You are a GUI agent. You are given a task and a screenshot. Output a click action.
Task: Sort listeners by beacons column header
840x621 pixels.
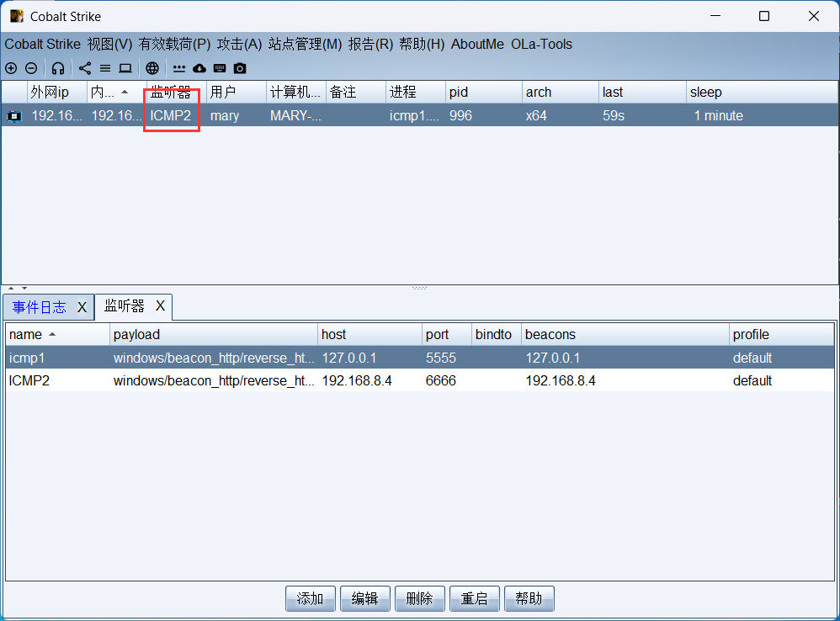(625, 335)
